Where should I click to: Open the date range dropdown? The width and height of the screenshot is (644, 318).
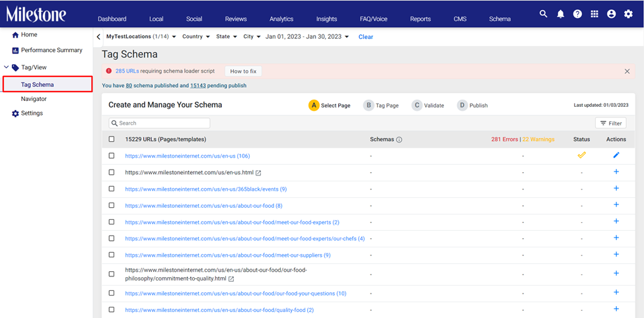pos(307,36)
